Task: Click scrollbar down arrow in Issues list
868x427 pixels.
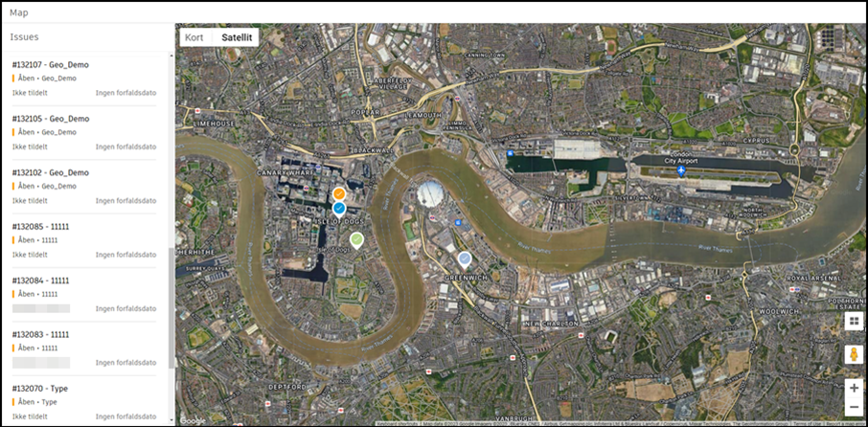Action: pyautogui.click(x=171, y=419)
